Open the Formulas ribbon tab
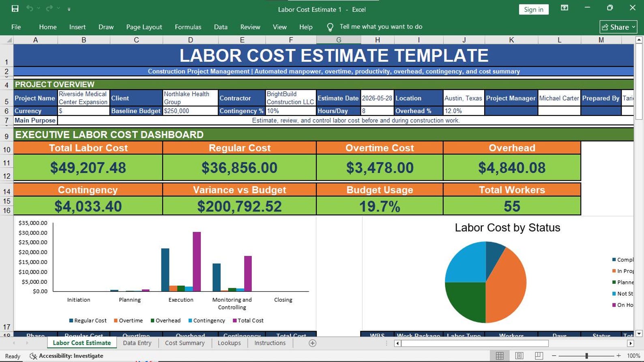The width and height of the screenshot is (644, 362). (188, 27)
